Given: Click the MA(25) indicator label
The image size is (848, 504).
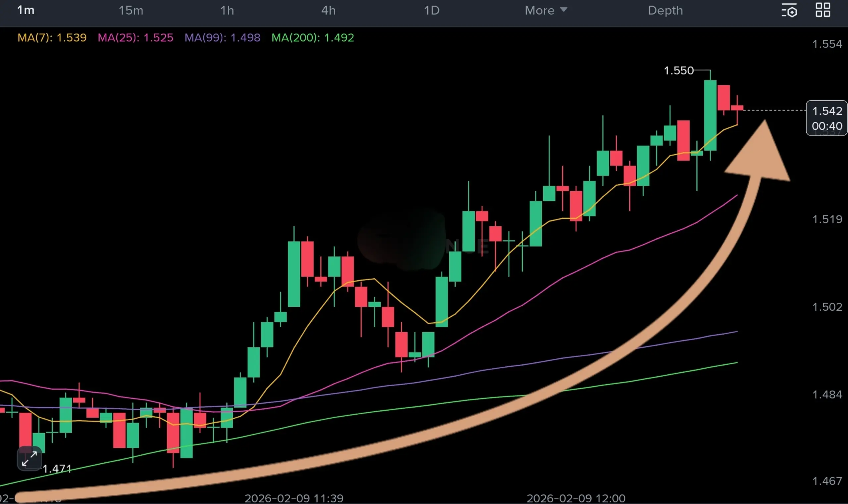Looking at the screenshot, I should coord(135,37).
